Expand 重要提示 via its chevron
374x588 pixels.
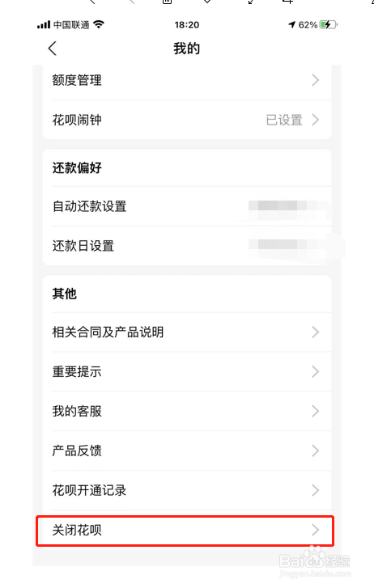coord(316,371)
